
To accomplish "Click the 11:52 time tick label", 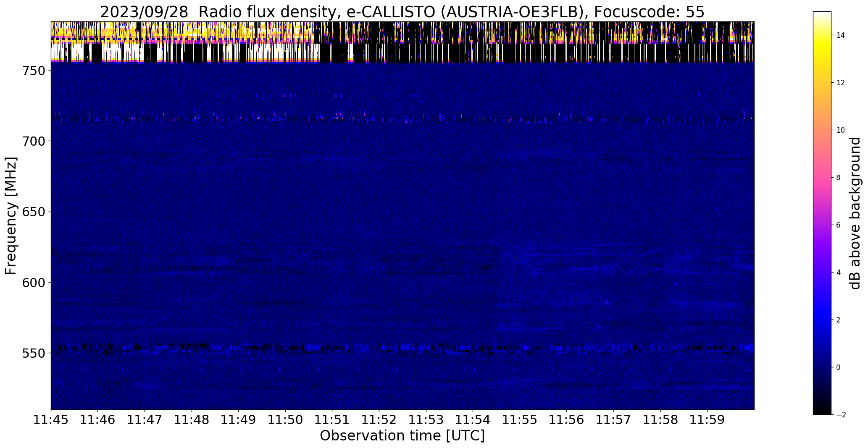I will (379, 420).
